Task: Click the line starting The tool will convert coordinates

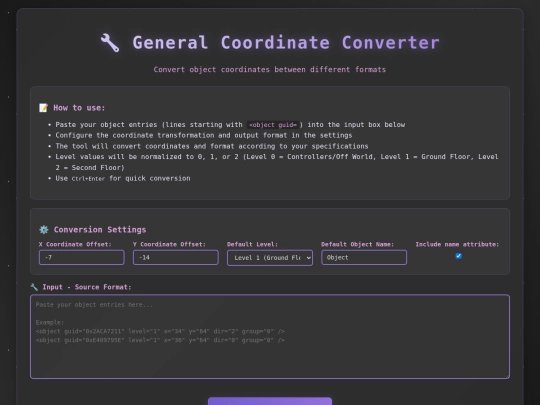Action: click(x=212, y=146)
